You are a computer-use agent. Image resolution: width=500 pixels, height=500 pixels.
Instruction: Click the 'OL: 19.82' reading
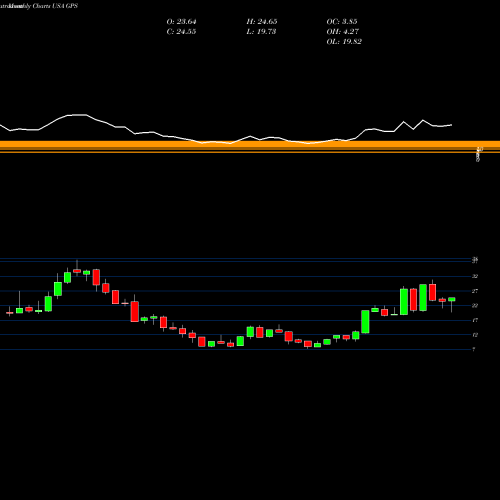[x=344, y=42]
